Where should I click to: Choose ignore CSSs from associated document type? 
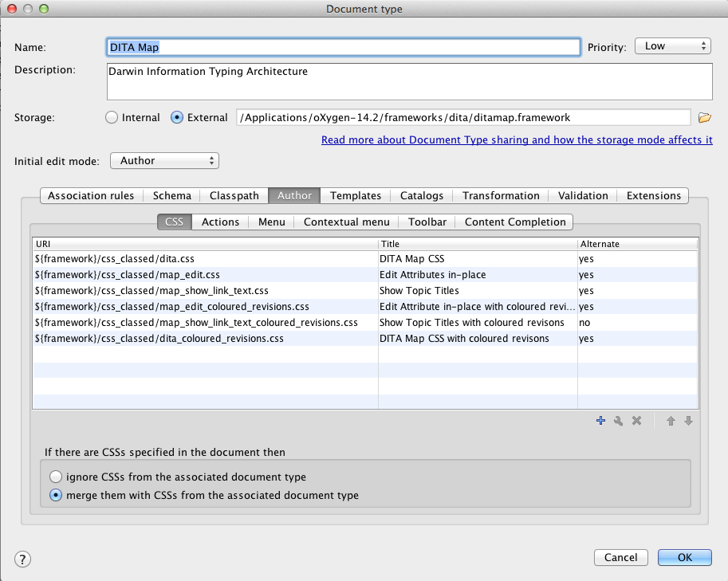point(56,477)
